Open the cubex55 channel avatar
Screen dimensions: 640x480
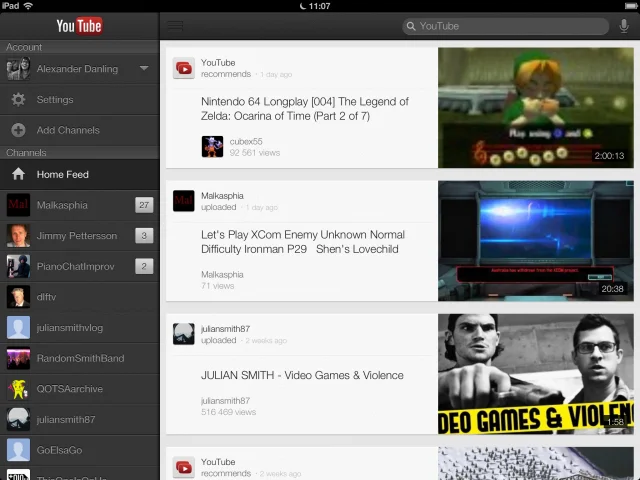click(x=212, y=147)
